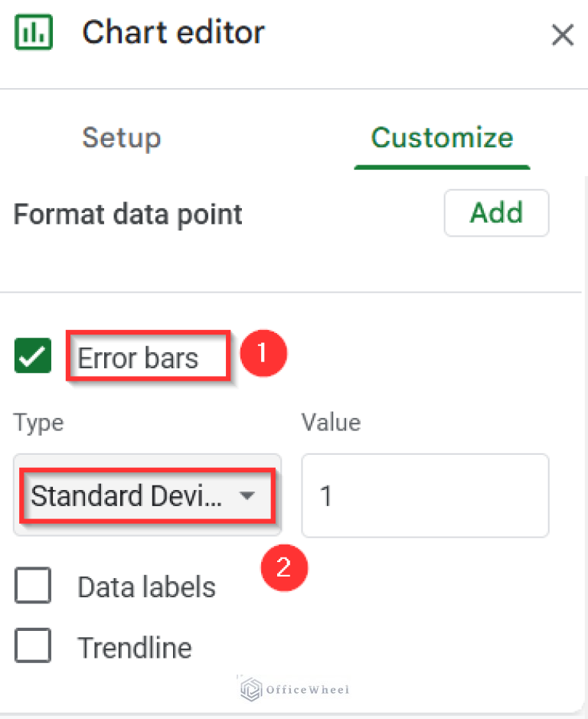588x719 pixels.
Task: Click the dropdown arrow in the Type selector
Action: 247,495
